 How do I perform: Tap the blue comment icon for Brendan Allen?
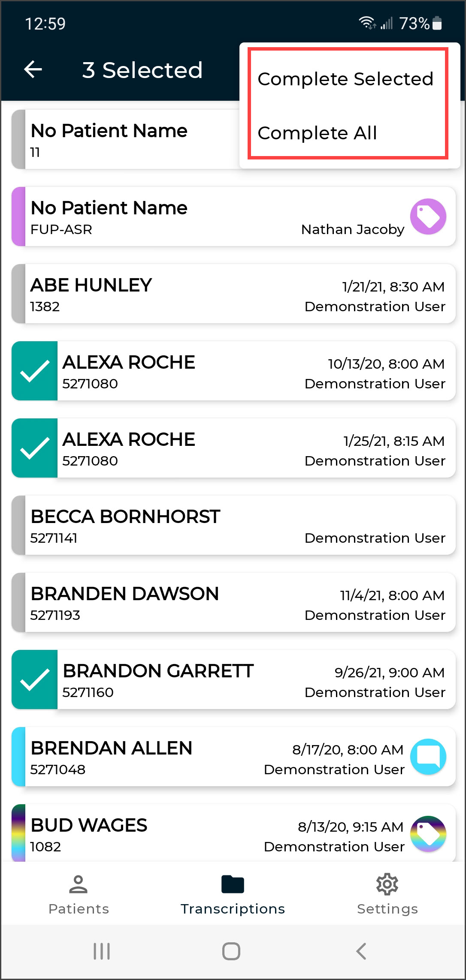click(x=428, y=757)
